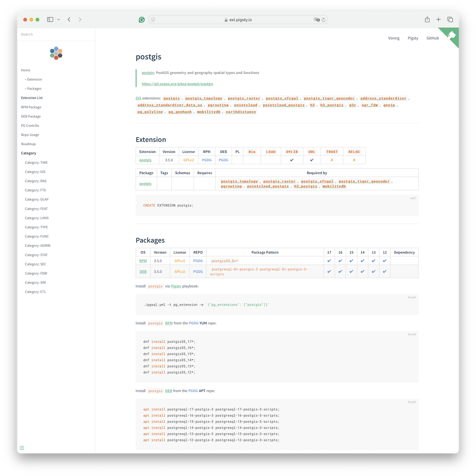
Task: Open the Vonng top navigation item
Action: click(394, 38)
